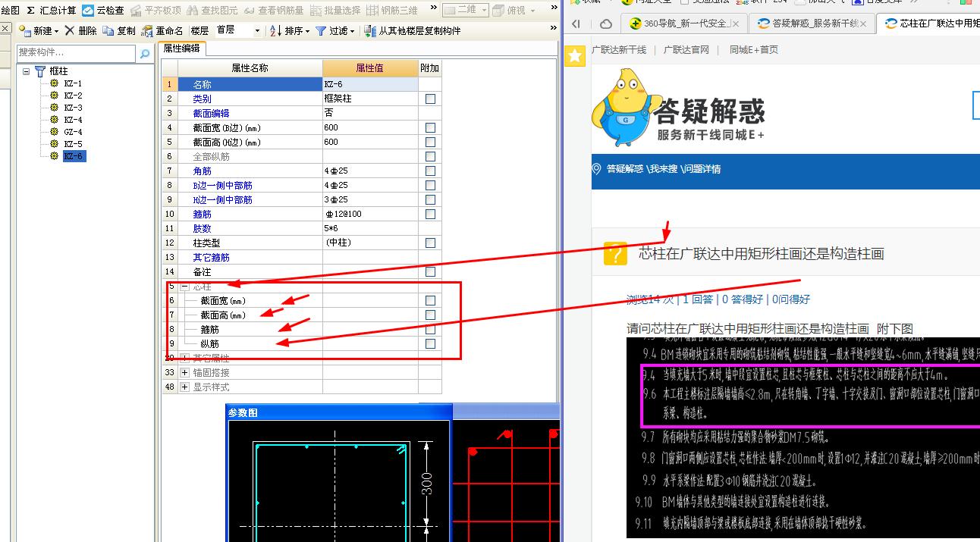Close the left panel with X
Screen dimensions: 980x542
coord(5,29)
